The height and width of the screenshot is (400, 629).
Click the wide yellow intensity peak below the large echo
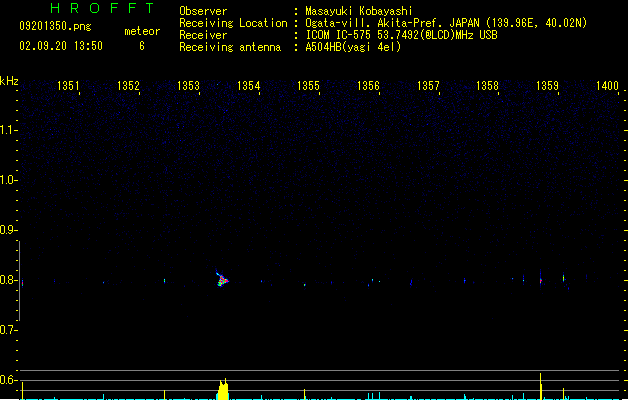[x=223, y=389]
